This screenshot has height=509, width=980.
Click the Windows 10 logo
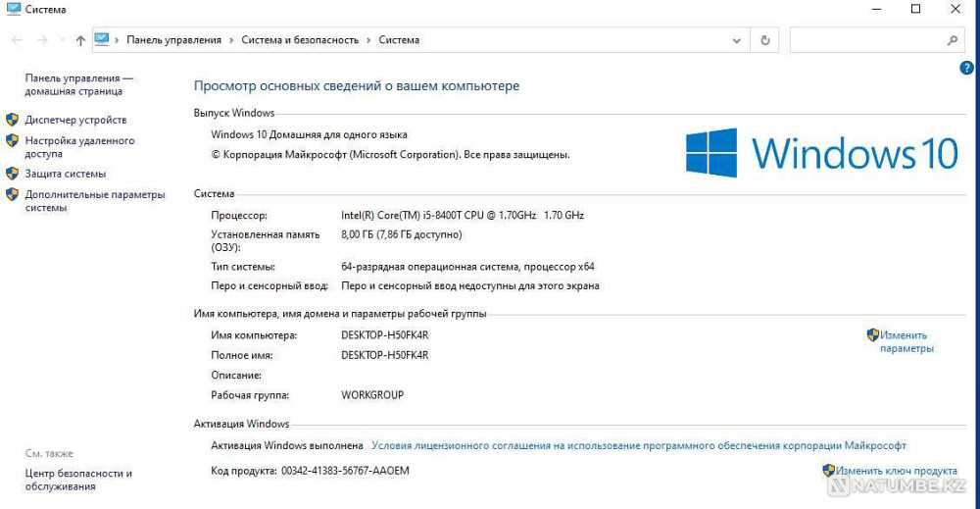[x=822, y=153]
